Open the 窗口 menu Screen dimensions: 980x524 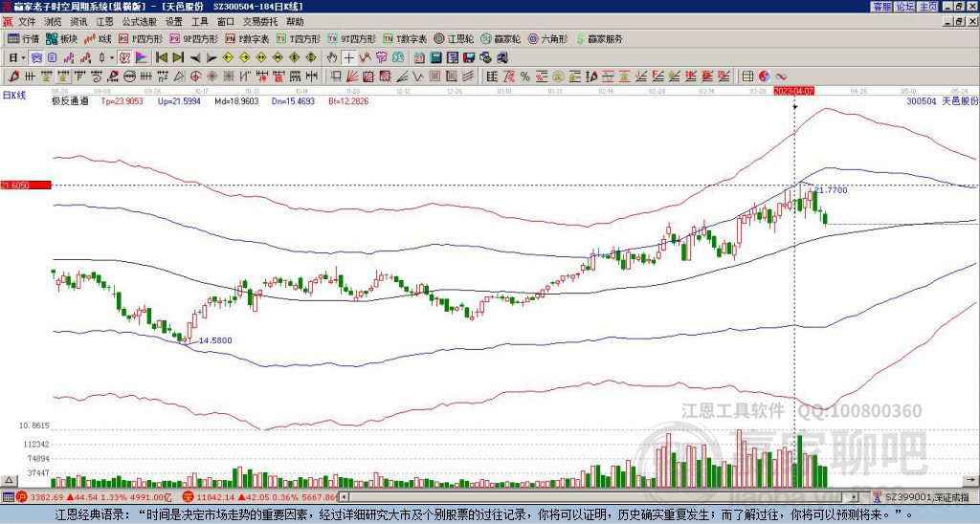coord(226,22)
